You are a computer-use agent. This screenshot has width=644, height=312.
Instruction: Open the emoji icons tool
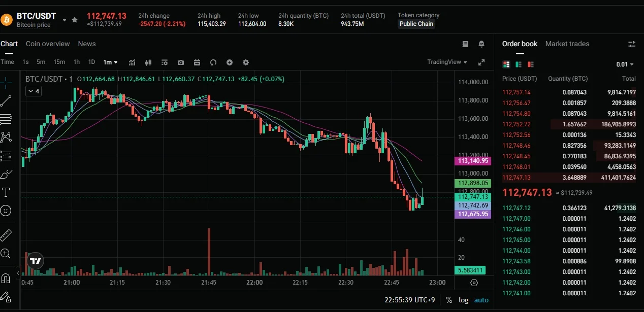6,210
